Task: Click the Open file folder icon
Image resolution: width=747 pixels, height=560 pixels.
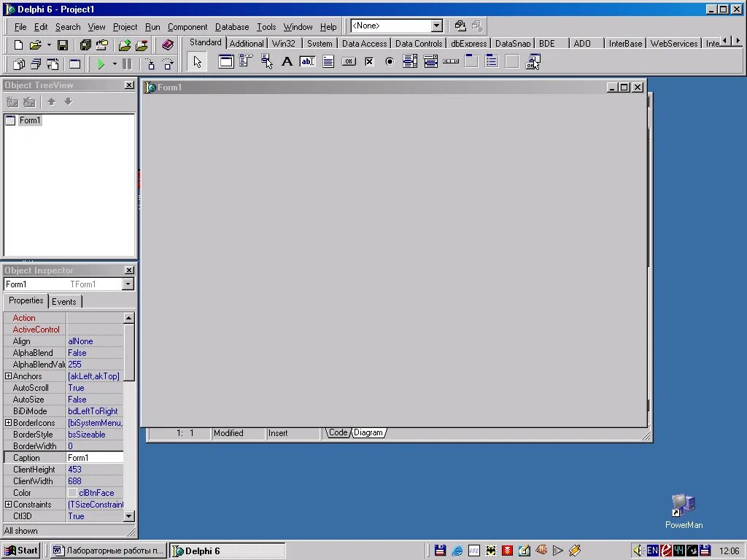Action: point(35,45)
